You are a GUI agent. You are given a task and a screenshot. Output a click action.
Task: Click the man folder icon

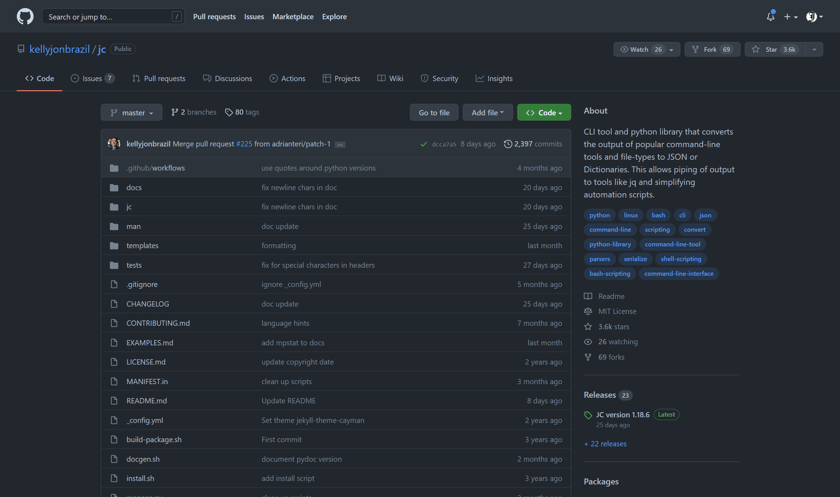(x=114, y=227)
